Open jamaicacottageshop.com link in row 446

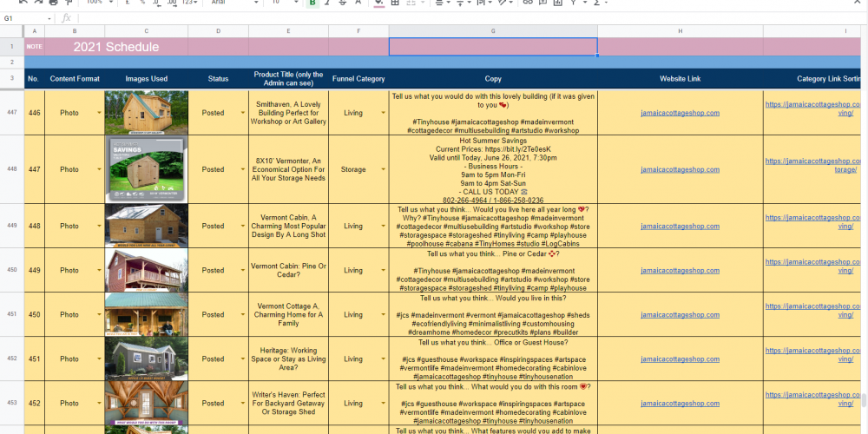(680, 113)
